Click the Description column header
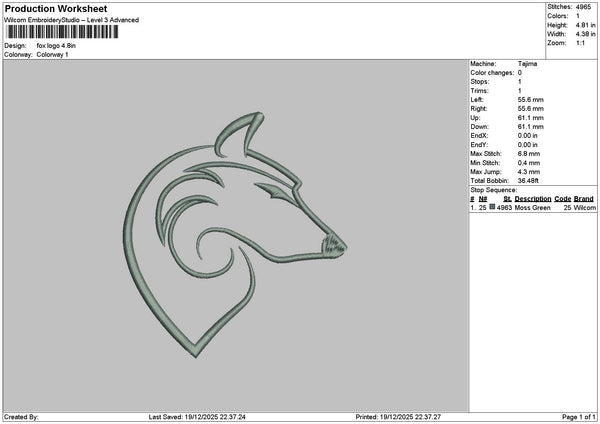 click(533, 199)
